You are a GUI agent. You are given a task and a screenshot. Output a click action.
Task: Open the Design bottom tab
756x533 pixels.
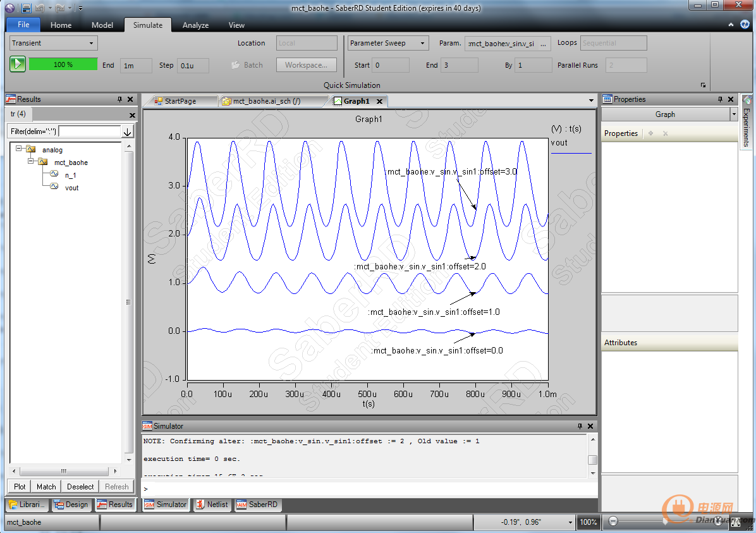click(x=72, y=505)
